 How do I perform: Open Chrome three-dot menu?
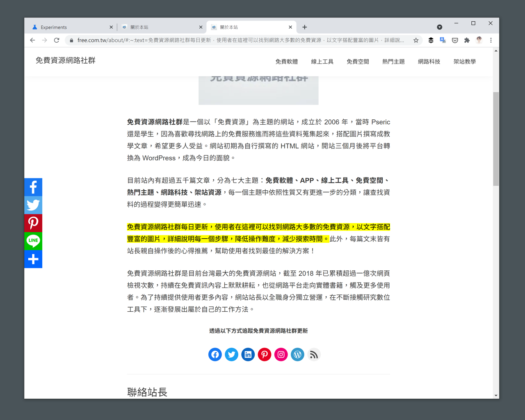(491, 40)
